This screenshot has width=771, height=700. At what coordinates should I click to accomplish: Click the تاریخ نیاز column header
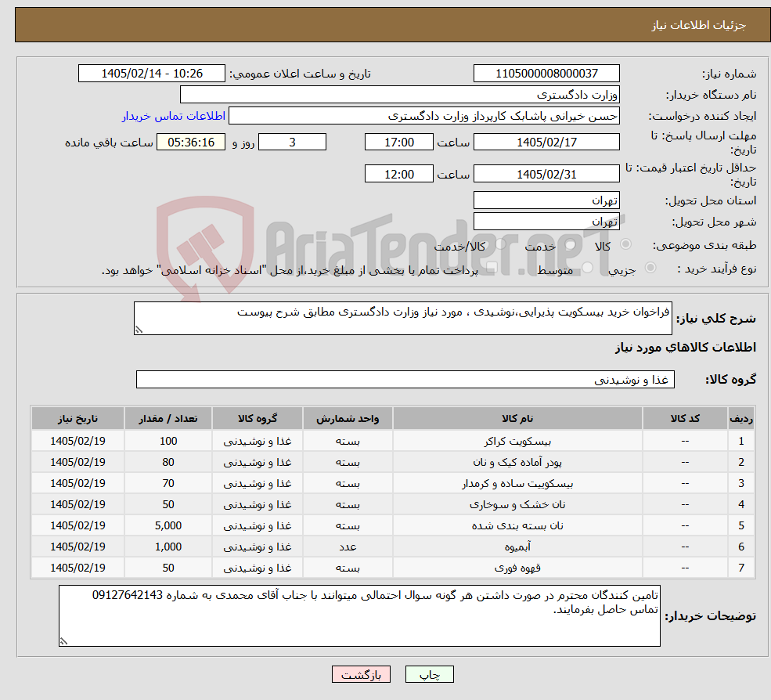[77, 419]
